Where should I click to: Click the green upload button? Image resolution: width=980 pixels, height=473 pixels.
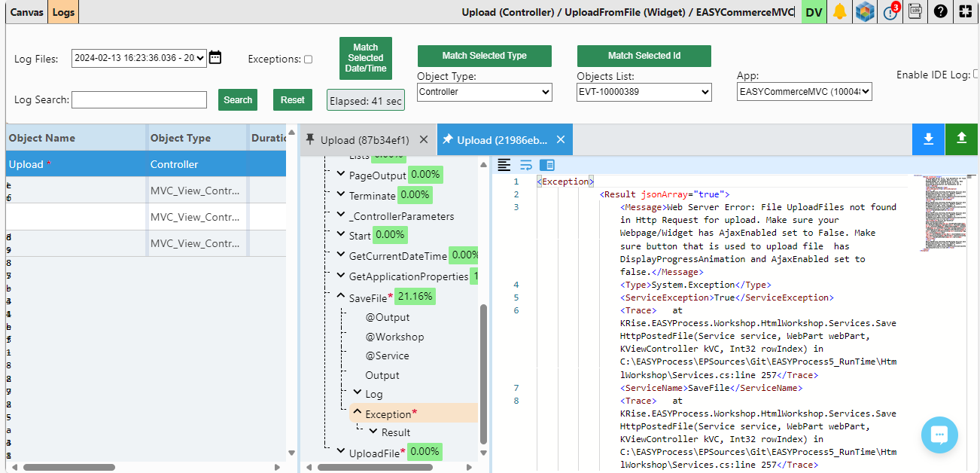(x=961, y=139)
